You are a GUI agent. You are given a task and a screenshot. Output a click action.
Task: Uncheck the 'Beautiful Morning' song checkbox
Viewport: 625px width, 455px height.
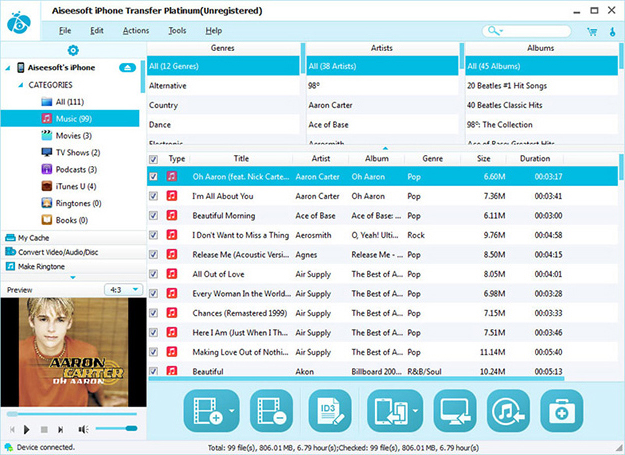click(153, 215)
